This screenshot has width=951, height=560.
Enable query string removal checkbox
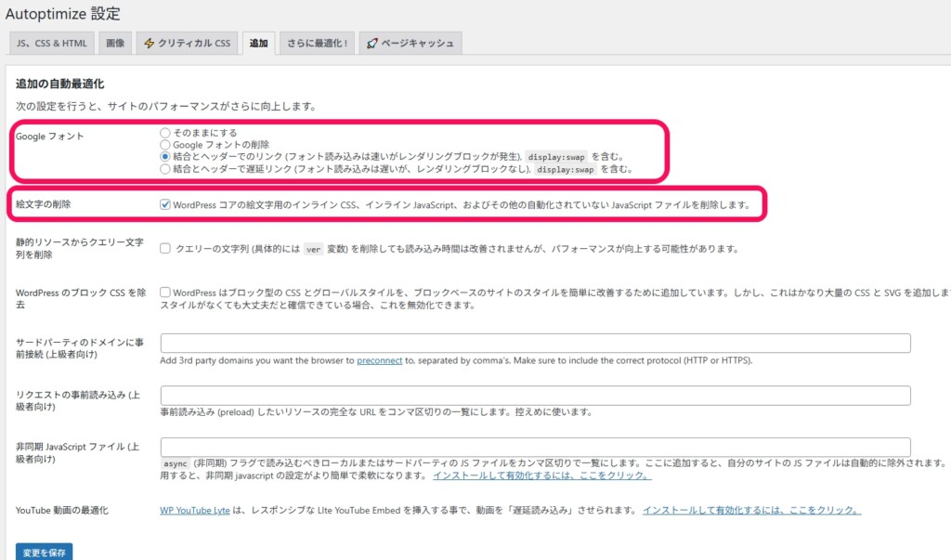[x=164, y=247]
